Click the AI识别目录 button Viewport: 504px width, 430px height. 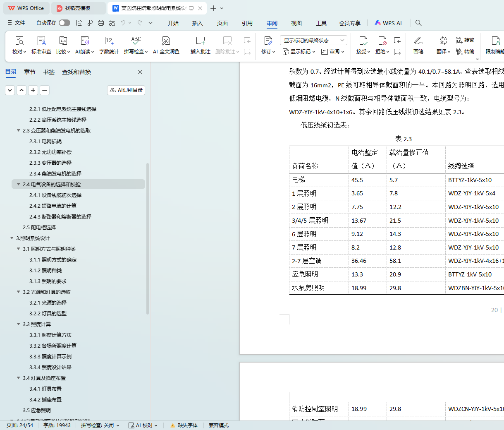click(126, 90)
